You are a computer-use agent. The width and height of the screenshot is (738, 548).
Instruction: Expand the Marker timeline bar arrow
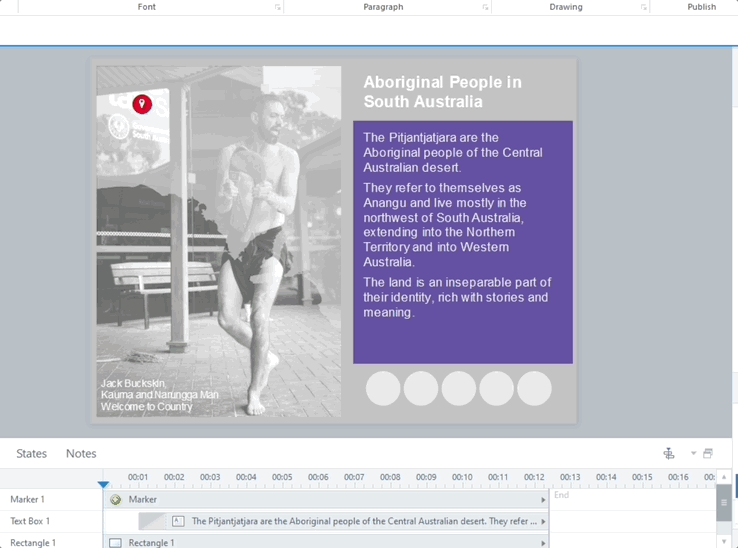click(543, 500)
